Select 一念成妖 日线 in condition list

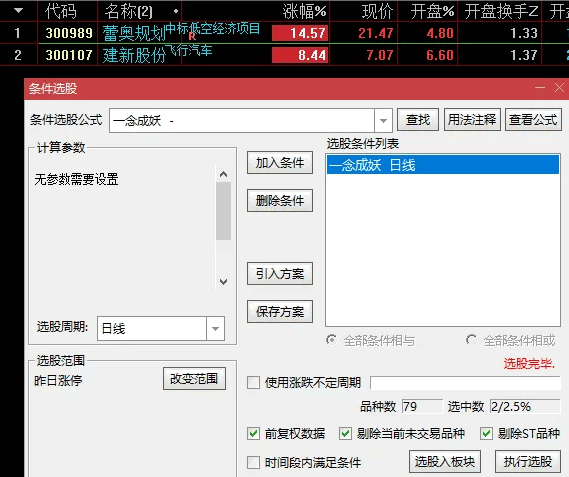point(443,165)
